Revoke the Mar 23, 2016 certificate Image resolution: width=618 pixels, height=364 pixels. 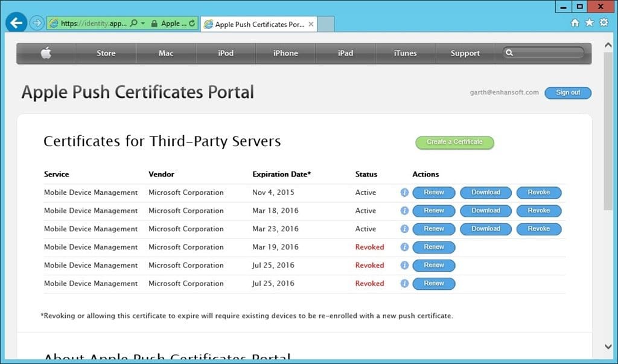539,229
